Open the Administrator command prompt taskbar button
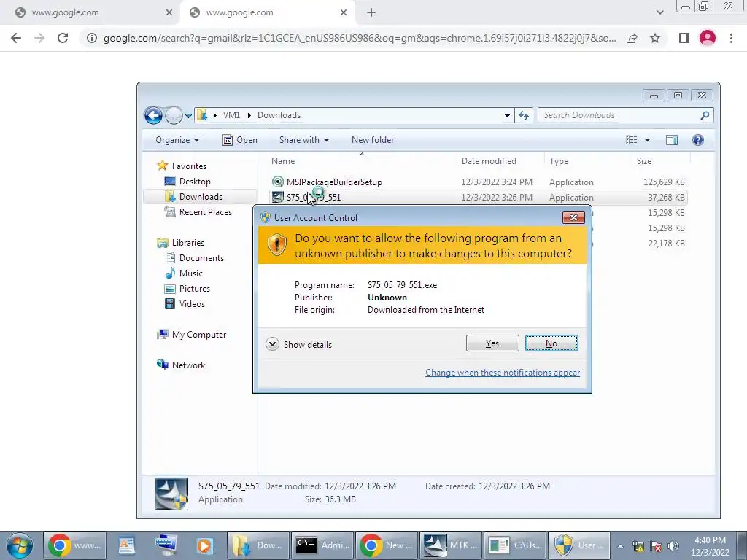The width and height of the screenshot is (747, 560). [x=322, y=545]
